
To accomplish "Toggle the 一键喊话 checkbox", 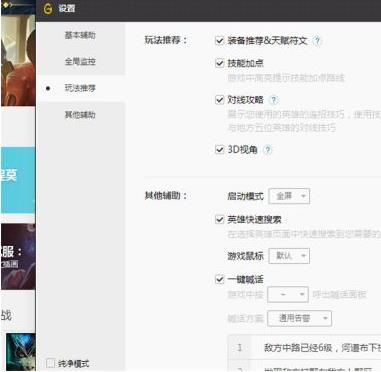I will point(219,279).
